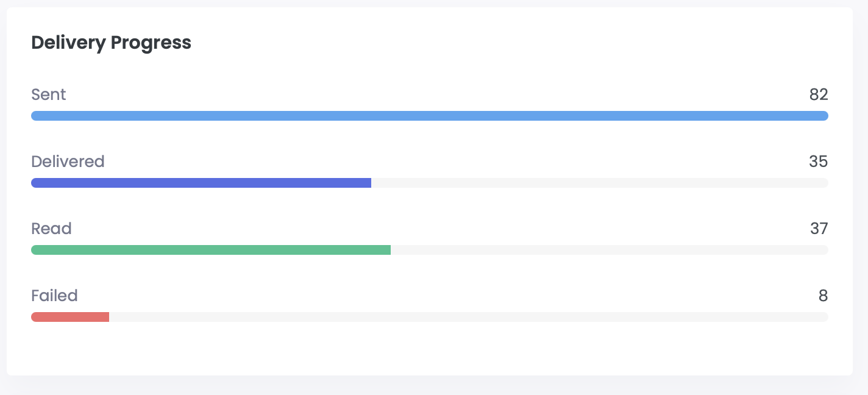The height and width of the screenshot is (395, 868).
Task: Select the Read label
Action: 51,229
